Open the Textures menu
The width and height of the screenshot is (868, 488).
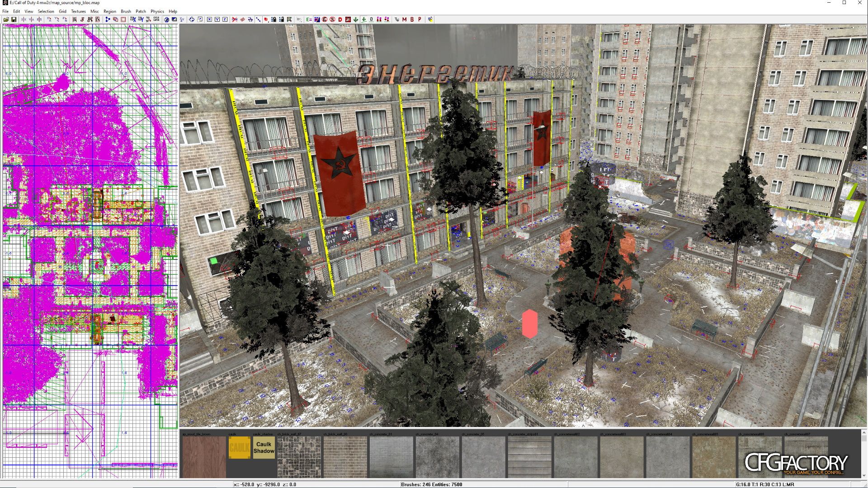click(x=78, y=11)
